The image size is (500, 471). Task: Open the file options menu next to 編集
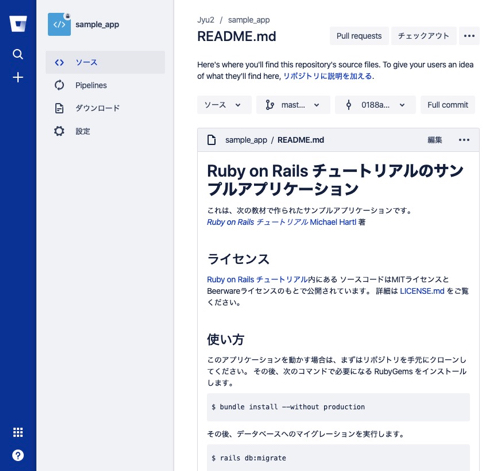464,140
